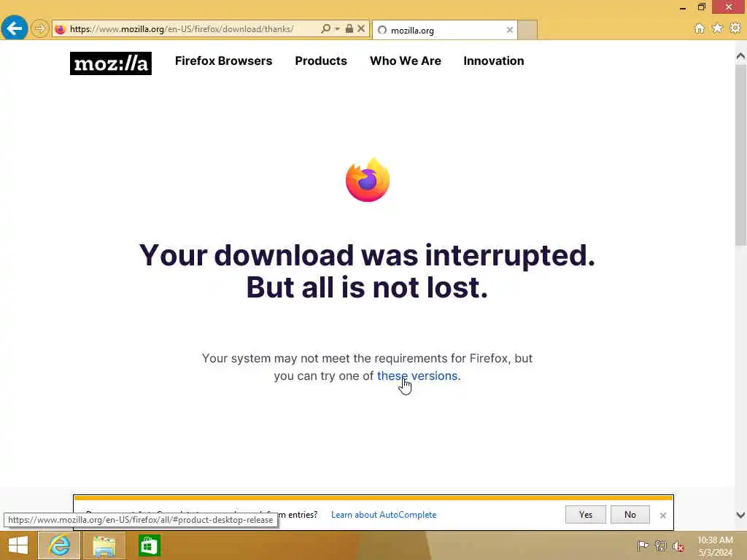Open the Home page icon

tap(700, 28)
